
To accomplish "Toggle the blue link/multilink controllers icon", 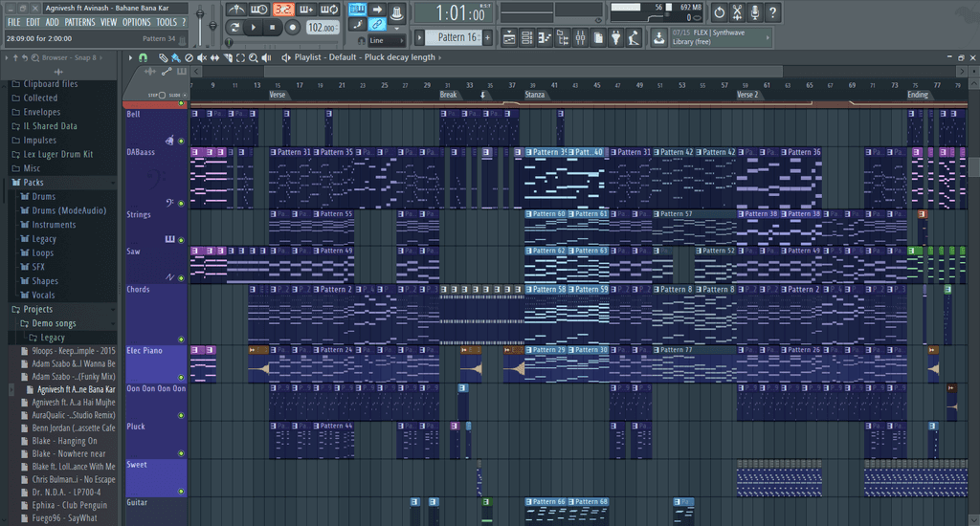I will tap(377, 24).
